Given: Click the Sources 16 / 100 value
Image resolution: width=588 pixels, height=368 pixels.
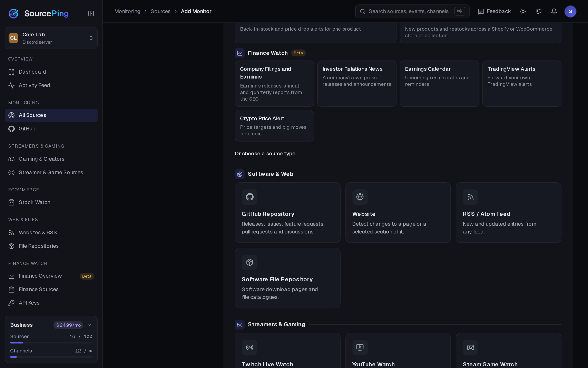Looking at the screenshot, I should tap(81, 337).
